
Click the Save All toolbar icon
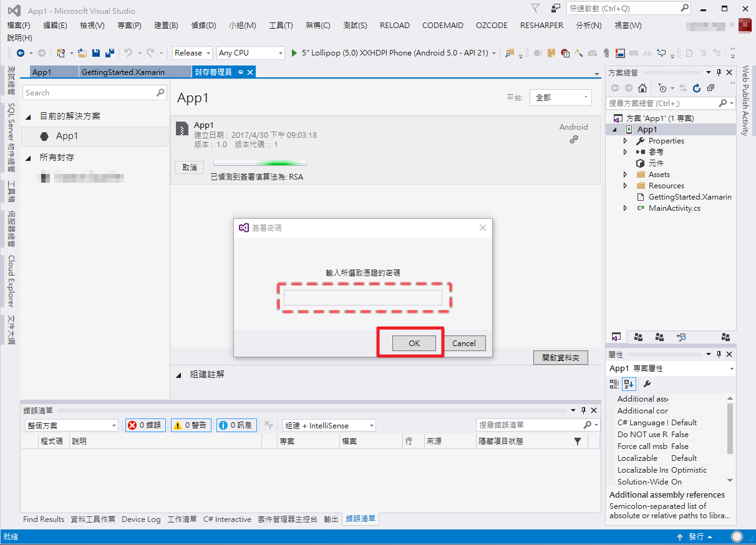click(x=110, y=53)
